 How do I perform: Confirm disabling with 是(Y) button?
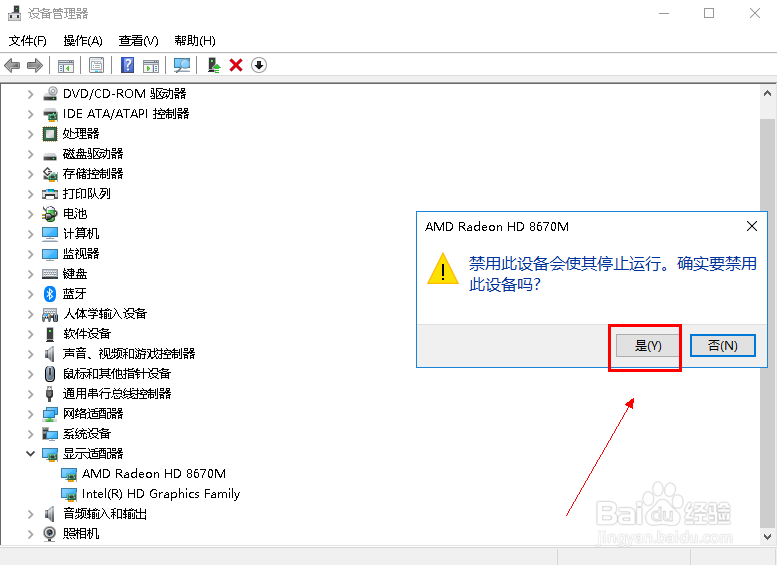[x=648, y=345]
